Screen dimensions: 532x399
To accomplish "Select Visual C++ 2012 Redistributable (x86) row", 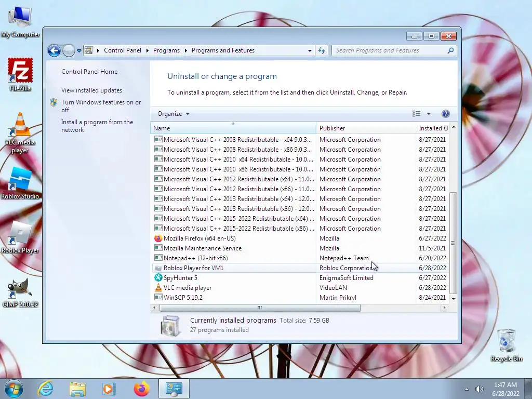I will point(300,189).
